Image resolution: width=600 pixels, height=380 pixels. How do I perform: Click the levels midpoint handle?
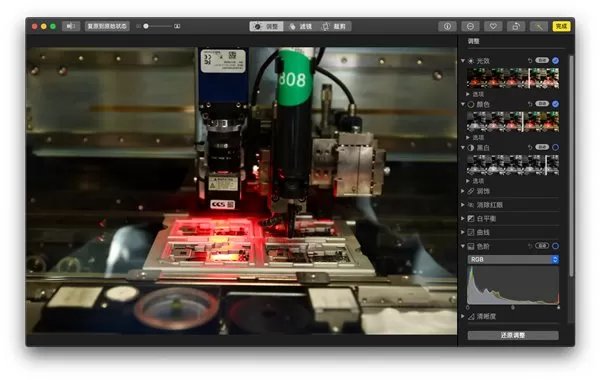513,307
